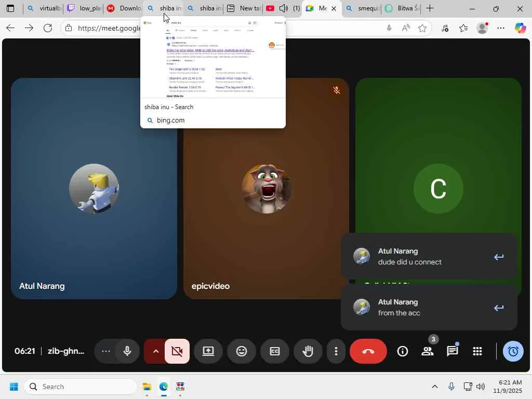Turn on the camera in Meet
The image size is (532, 399).
(177, 351)
